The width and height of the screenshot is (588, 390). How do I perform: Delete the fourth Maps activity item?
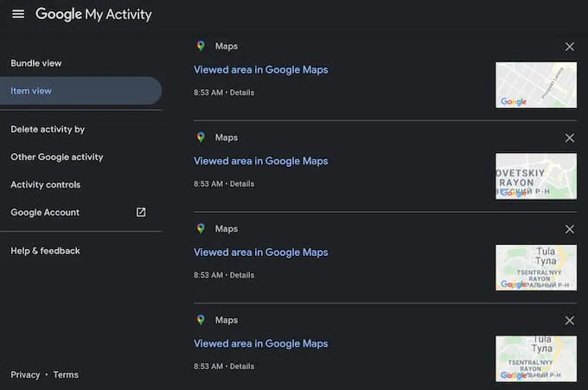(x=570, y=321)
